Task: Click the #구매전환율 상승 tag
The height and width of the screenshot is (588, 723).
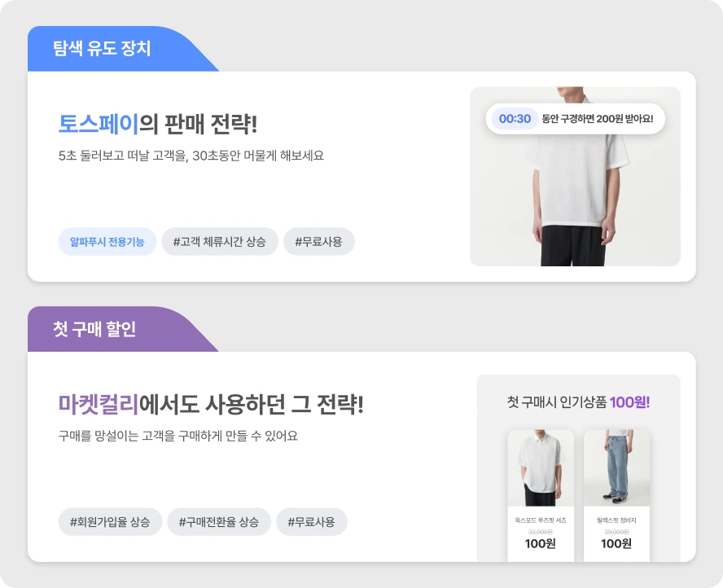Action: (x=220, y=522)
